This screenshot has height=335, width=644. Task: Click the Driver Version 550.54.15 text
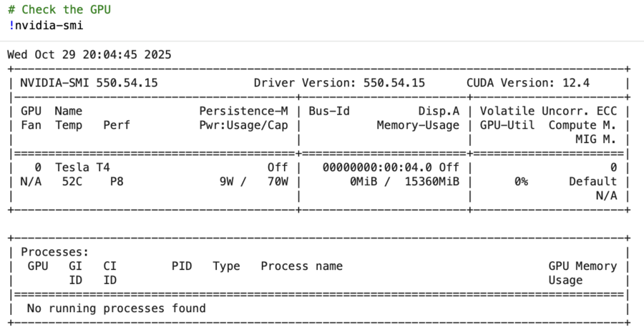tap(339, 83)
